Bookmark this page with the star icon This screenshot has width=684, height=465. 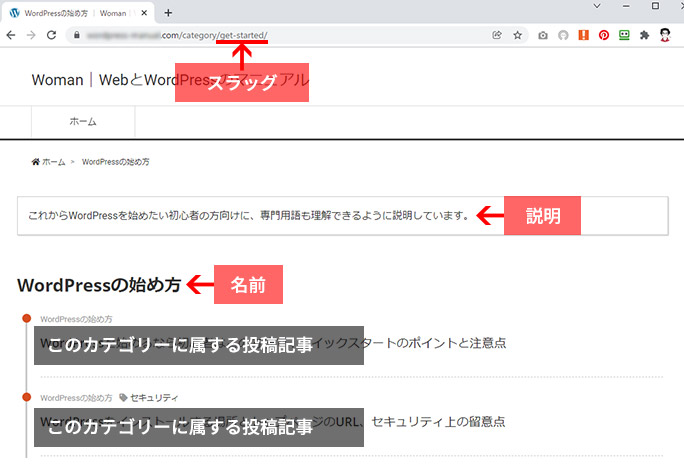(517, 35)
